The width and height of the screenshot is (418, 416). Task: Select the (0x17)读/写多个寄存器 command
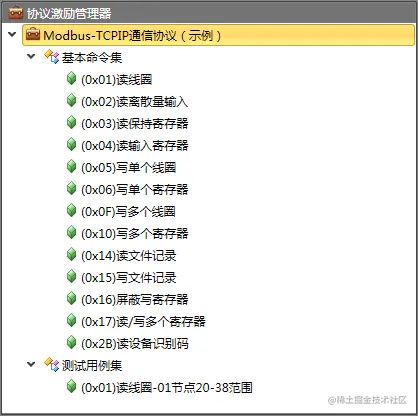click(x=143, y=321)
